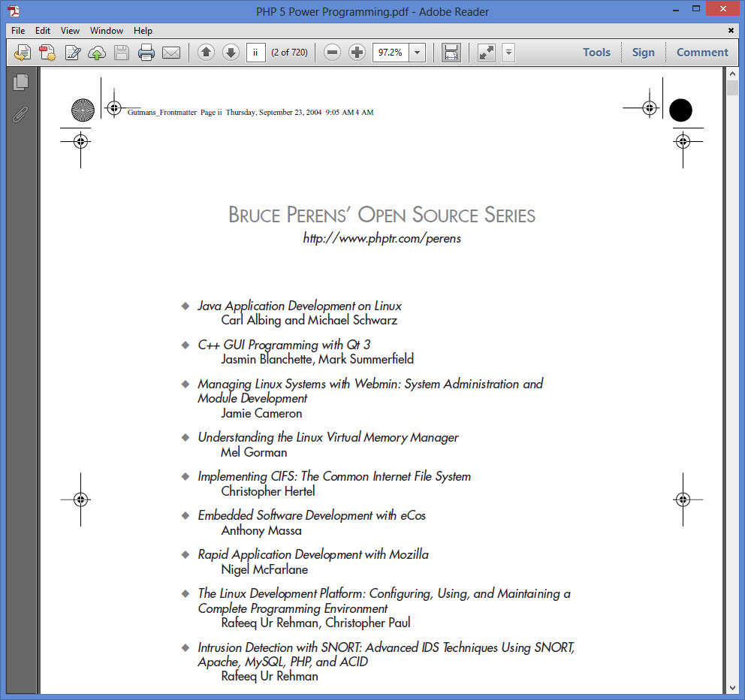Click author name 'Nigel McFarlane'
This screenshot has width=745, height=700.
264,569
